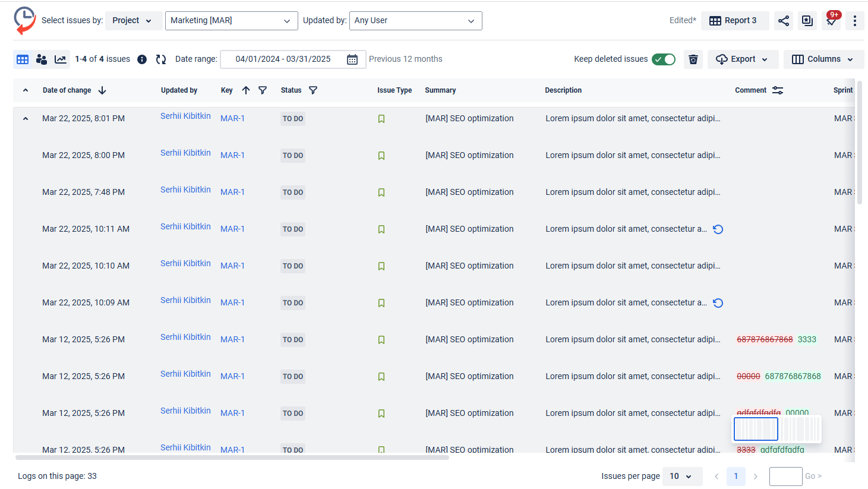Click the Status column filter icon

tap(313, 90)
